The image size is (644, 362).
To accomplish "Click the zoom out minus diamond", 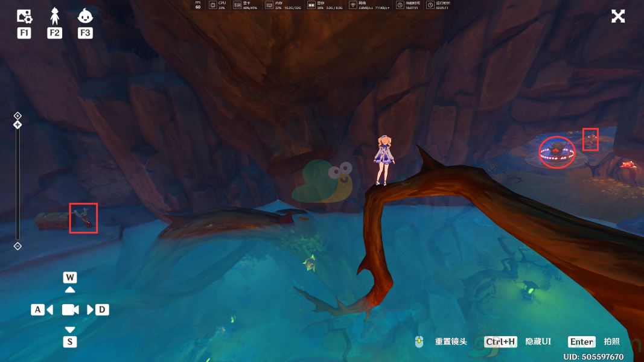I will pos(18,246).
